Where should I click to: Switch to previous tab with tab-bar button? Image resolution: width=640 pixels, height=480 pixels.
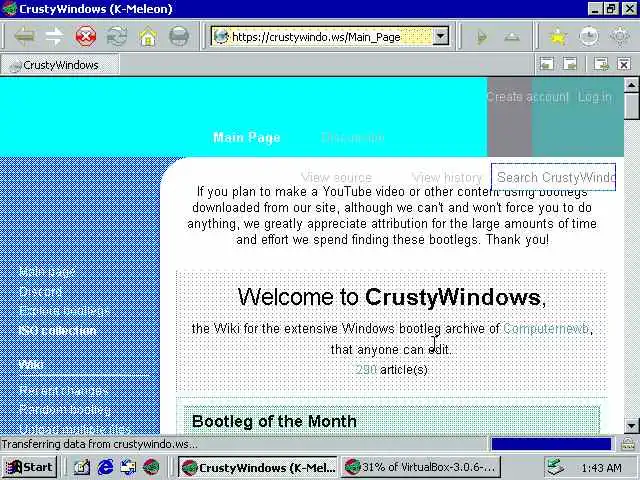click(x=547, y=64)
